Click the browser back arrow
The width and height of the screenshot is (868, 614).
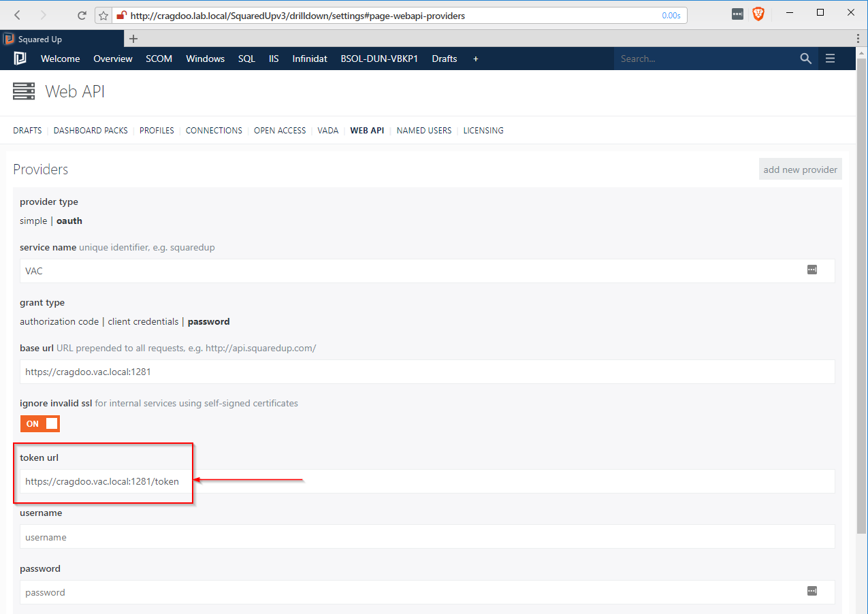pos(18,15)
